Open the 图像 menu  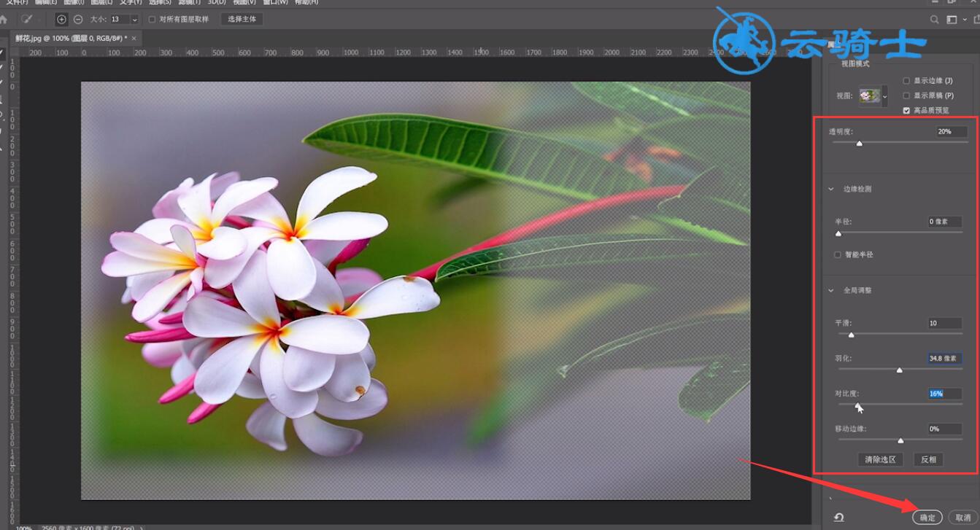(74, 2)
